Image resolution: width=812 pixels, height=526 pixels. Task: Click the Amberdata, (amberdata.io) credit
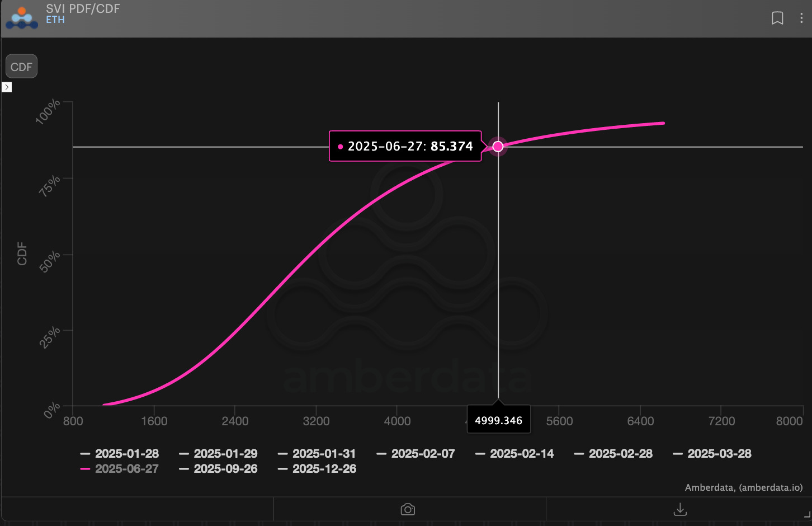(744, 487)
